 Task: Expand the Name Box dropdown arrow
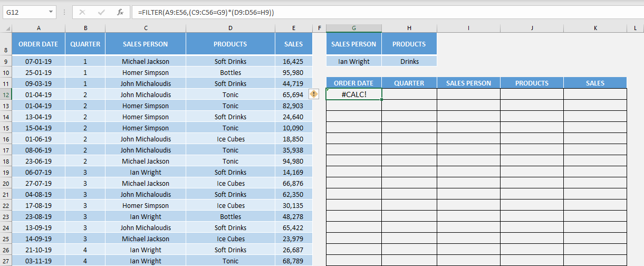pyautogui.click(x=51, y=12)
